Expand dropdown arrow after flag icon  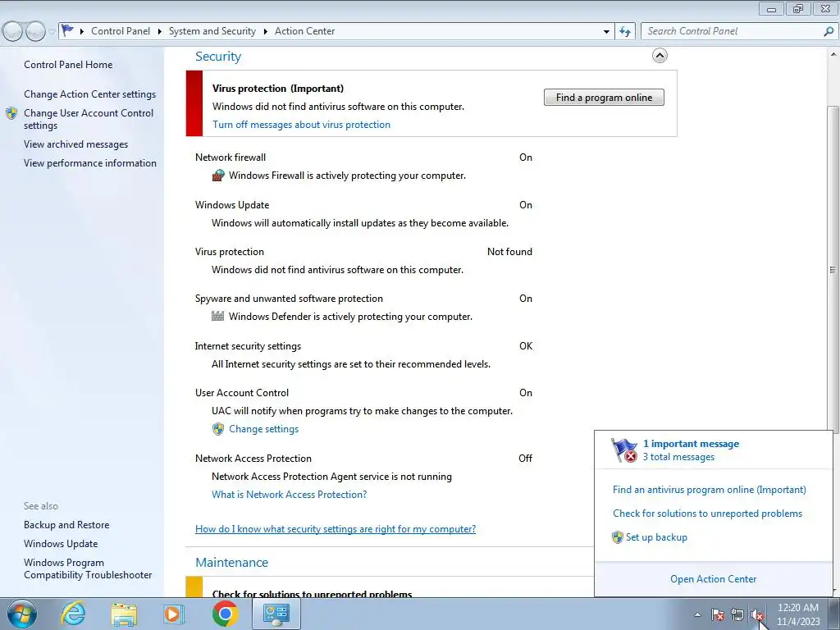[82, 32]
